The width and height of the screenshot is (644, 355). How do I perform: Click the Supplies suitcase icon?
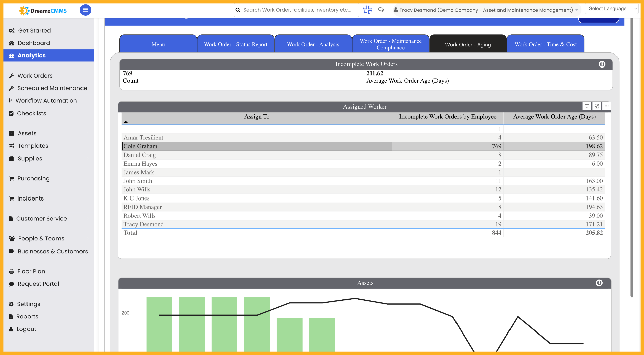12,159
